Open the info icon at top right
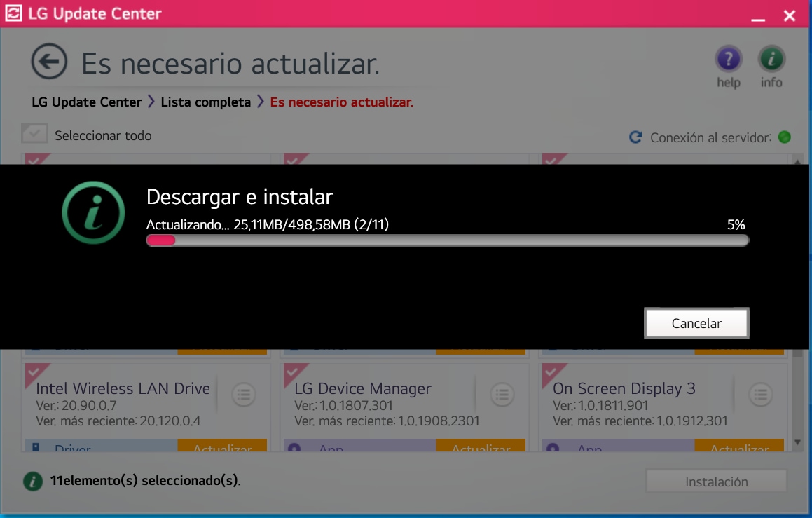The width and height of the screenshot is (812, 518). click(771, 59)
